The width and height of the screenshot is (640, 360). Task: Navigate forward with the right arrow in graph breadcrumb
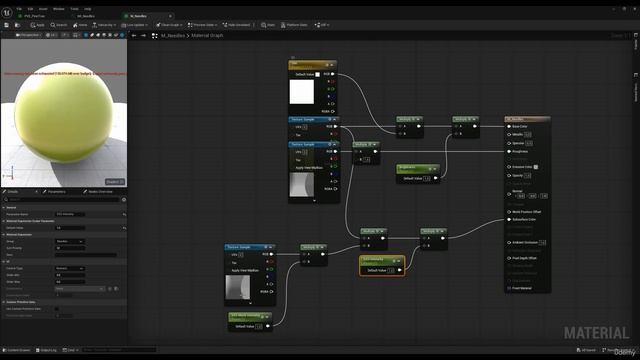click(x=143, y=36)
